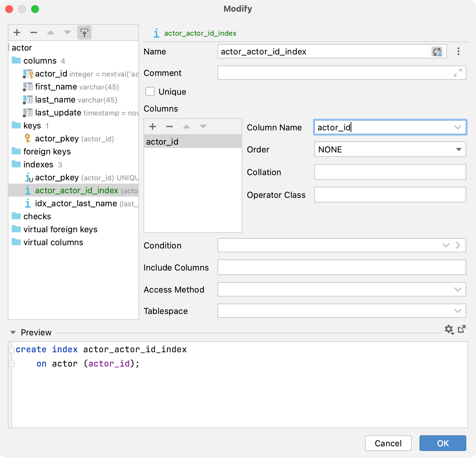Click inside the Condition input field
The width and height of the screenshot is (476, 458).
(x=325, y=245)
